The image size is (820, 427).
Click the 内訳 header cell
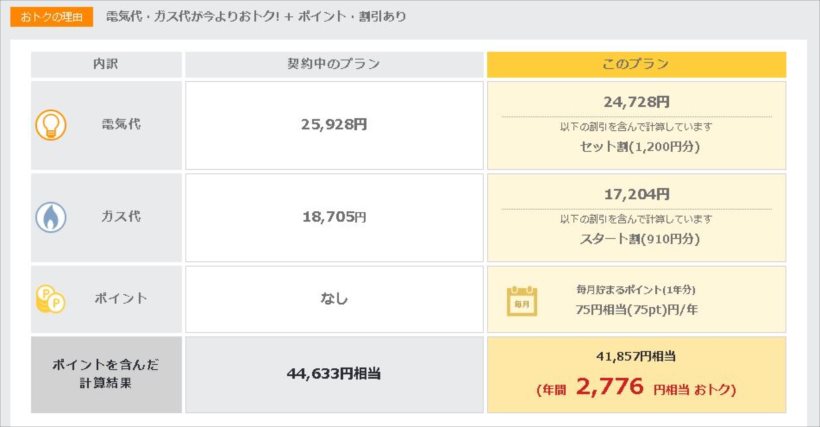tap(106, 64)
